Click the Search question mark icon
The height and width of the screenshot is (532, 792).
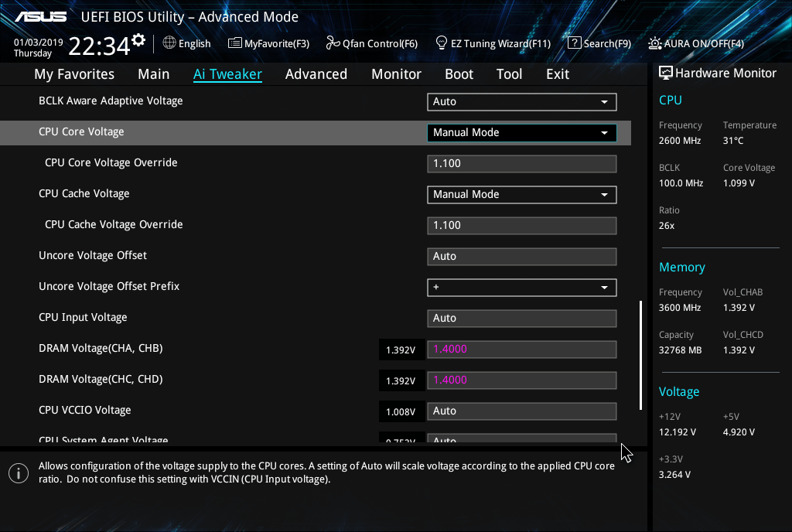[574, 43]
